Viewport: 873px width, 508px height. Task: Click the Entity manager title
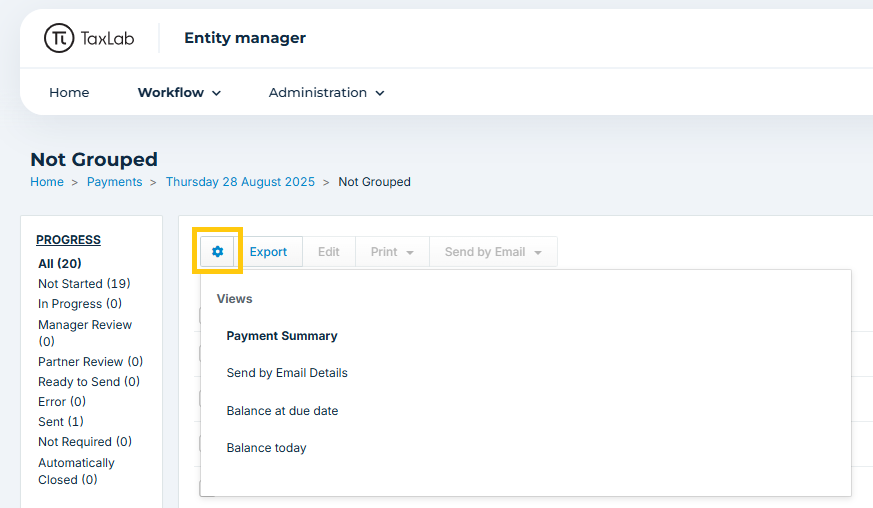[x=245, y=38]
